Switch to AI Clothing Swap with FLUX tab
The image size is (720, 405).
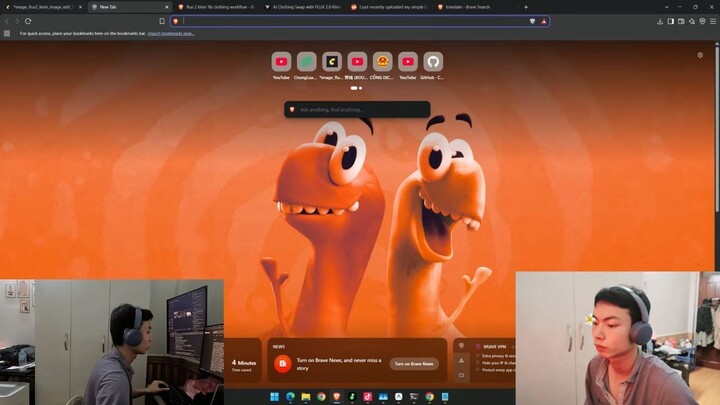click(303, 7)
